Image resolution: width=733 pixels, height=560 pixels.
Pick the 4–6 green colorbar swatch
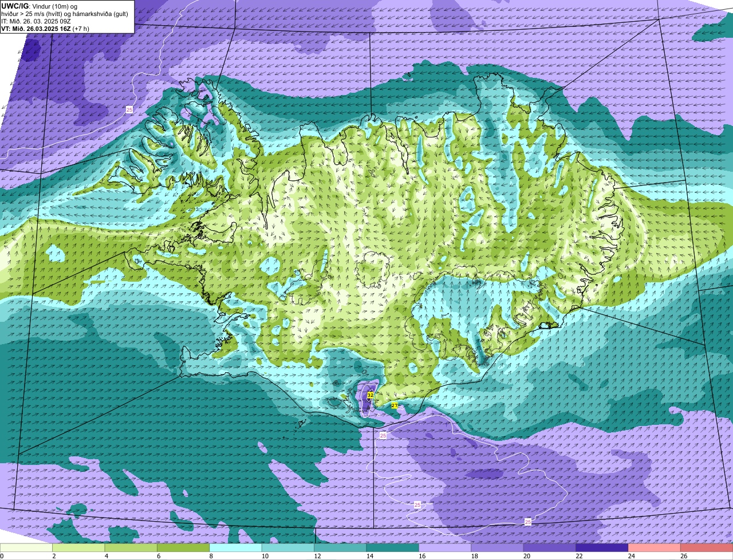[131, 548]
